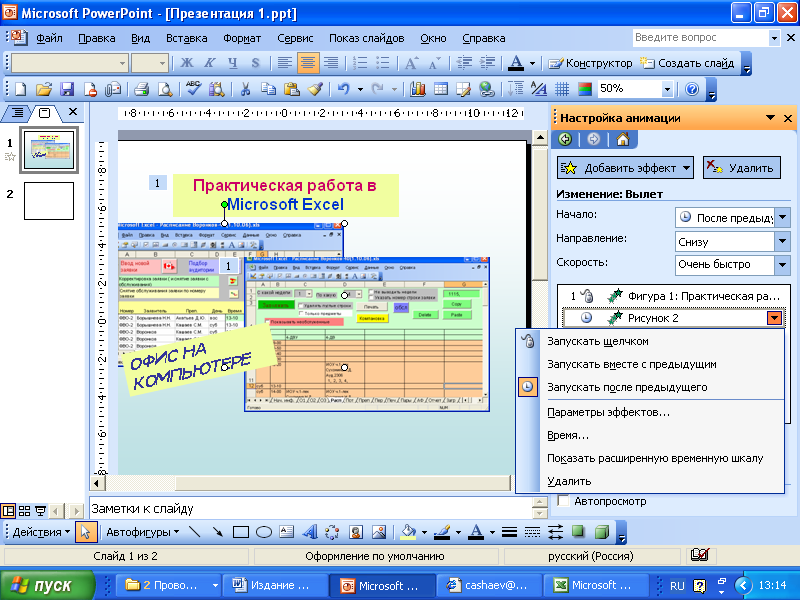Expand the Скорость dropdown
This screenshot has height=600, width=800.
[x=782, y=264]
